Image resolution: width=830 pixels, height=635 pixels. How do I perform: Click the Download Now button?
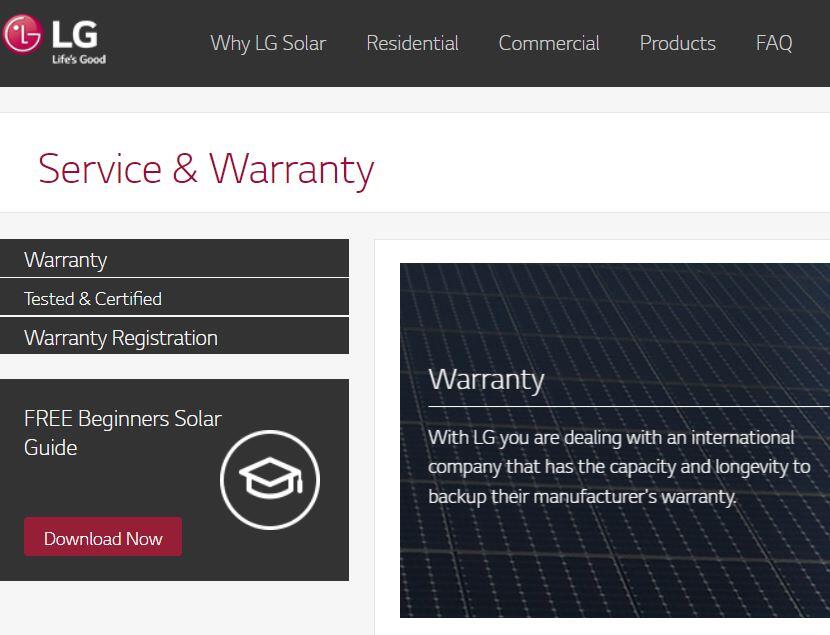103,537
